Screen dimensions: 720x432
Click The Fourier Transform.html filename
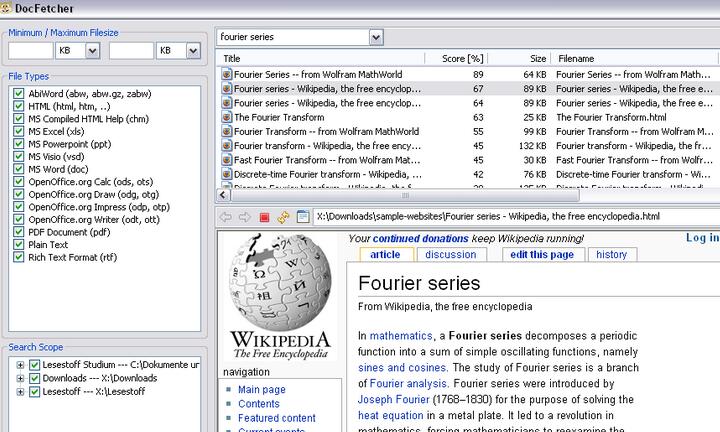coord(611,117)
